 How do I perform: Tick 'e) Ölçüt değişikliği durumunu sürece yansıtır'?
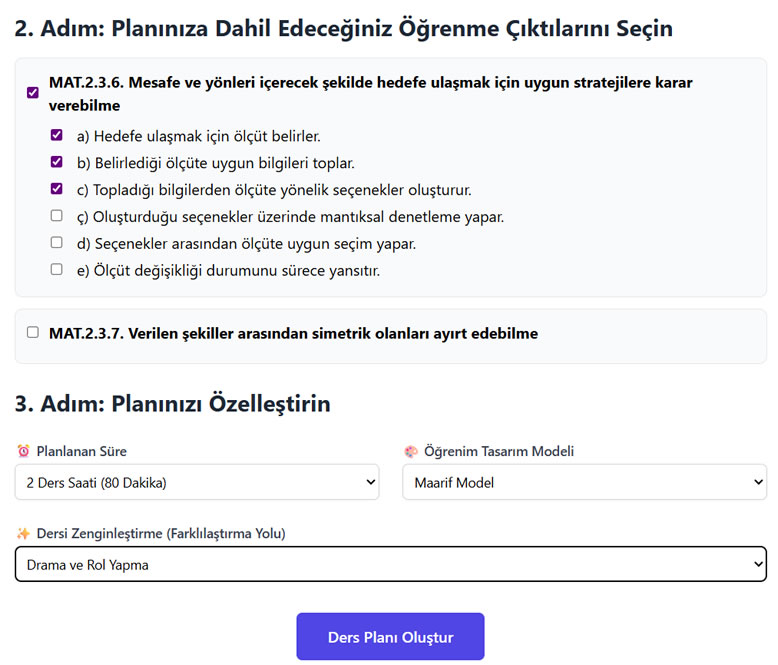click(x=57, y=269)
